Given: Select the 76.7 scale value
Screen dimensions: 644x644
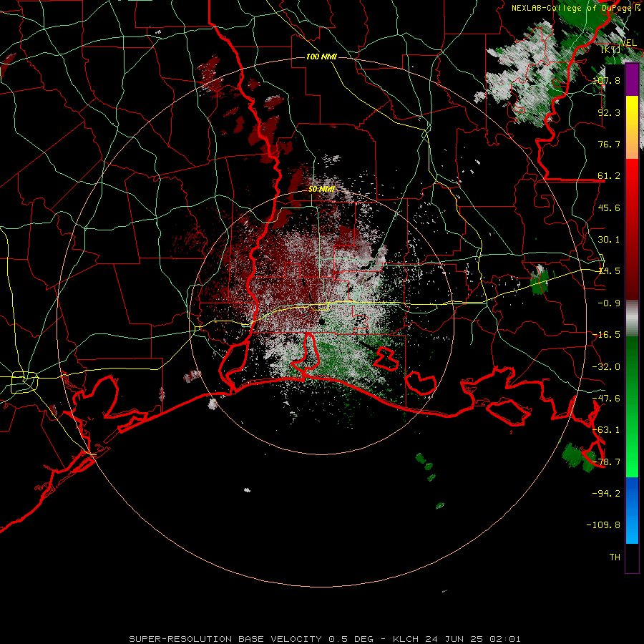Looking at the screenshot, I should (x=609, y=144).
